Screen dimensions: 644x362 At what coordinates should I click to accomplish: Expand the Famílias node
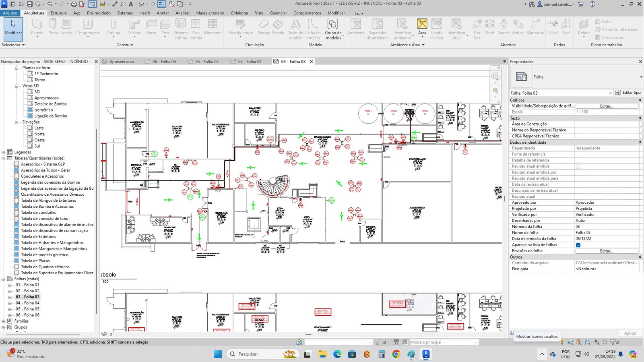click(3, 321)
